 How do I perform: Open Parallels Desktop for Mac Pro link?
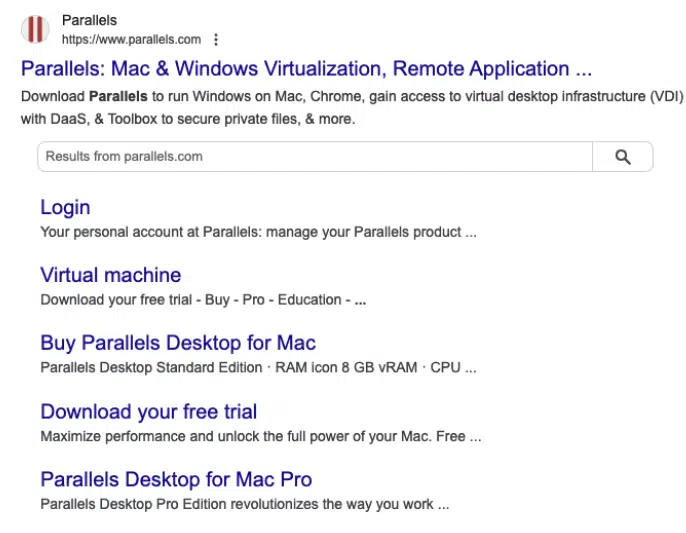tap(176, 479)
